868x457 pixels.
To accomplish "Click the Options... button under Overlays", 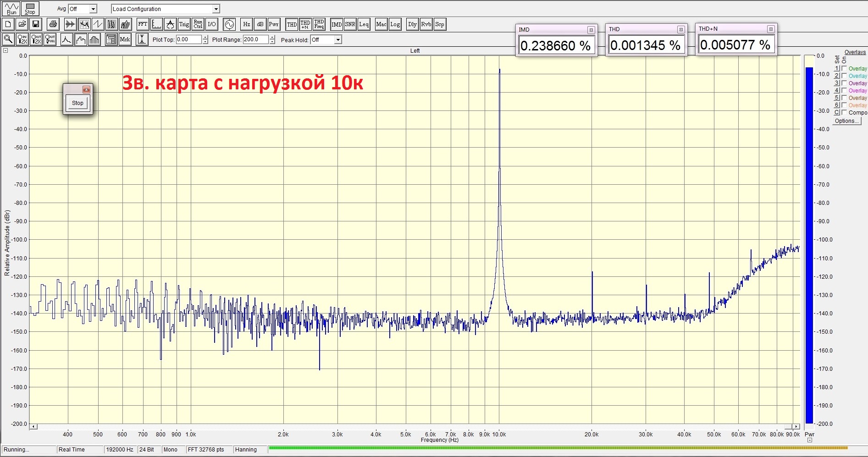I will point(846,121).
